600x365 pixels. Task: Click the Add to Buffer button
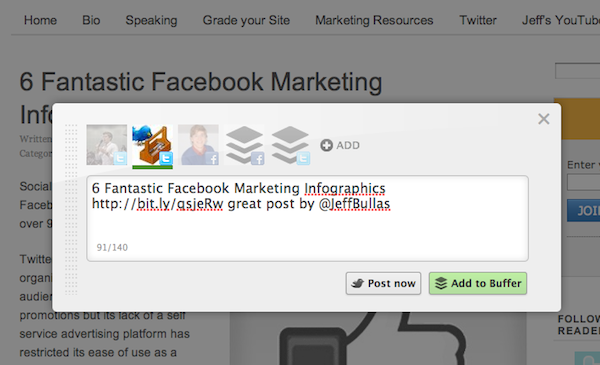coord(478,284)
